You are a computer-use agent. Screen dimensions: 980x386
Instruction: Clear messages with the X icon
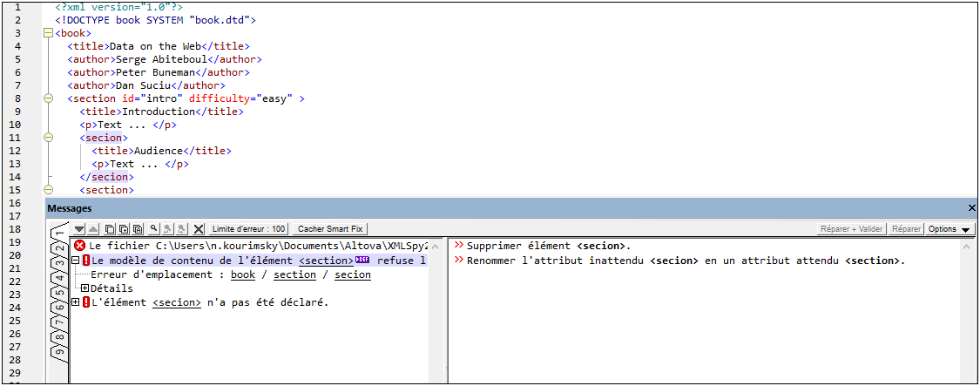pos(199,229)
